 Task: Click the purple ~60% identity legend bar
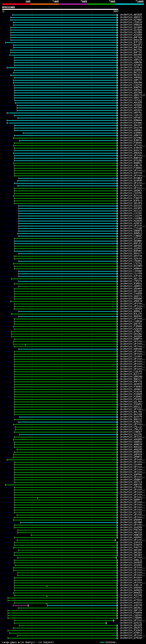click(73, 4)
